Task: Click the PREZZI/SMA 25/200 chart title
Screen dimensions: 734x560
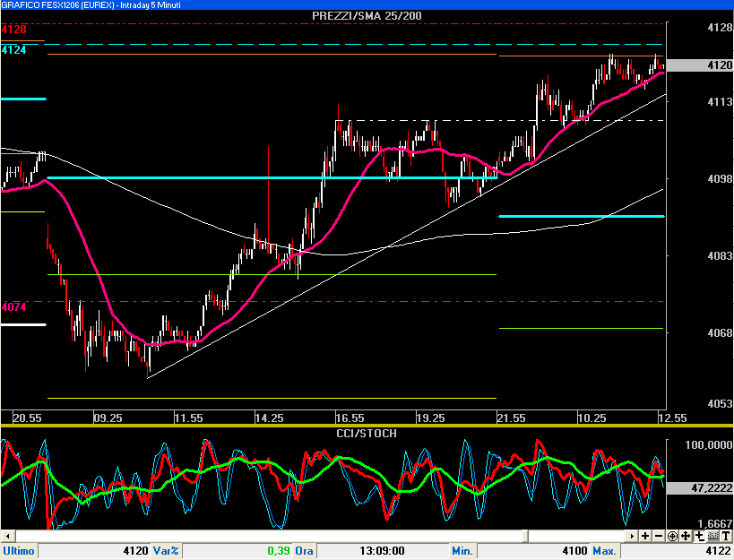Action: 367,15
